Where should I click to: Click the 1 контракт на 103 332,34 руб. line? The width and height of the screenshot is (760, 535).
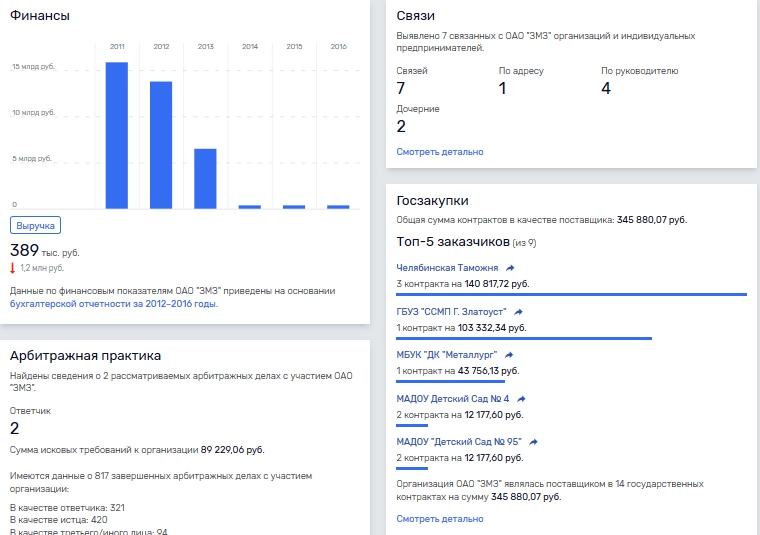click(461, 328)
